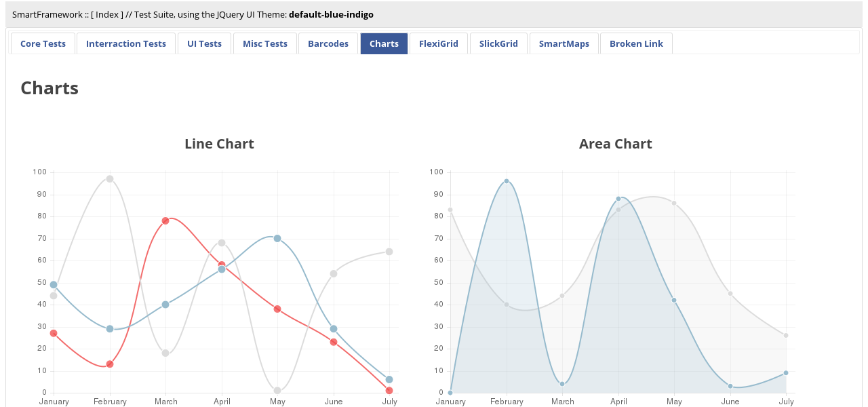The height and width of the screenshot is (407, 868).
Task: Select the gray February peak in Line Chart
Action: click(110, 179)
